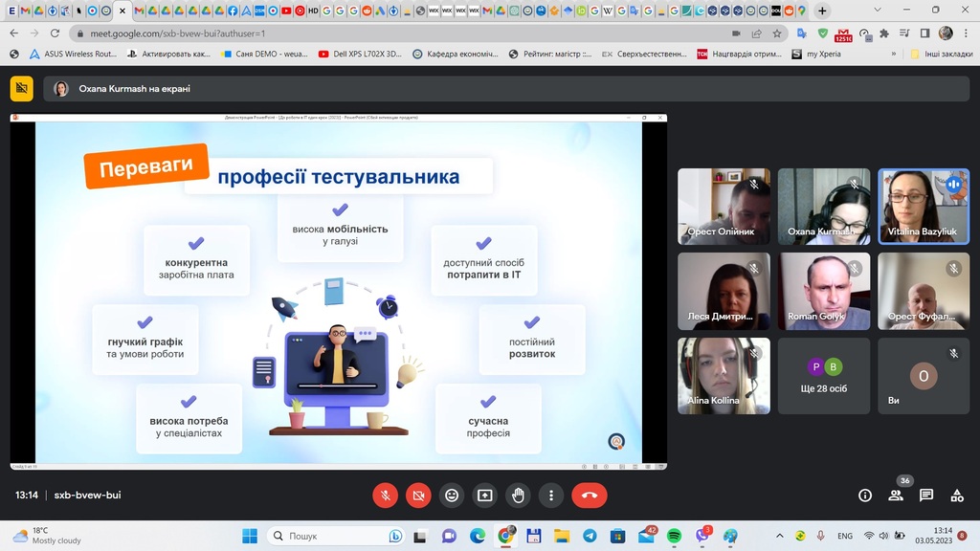The width and height of the screenshot is (980, 551).
Task: Open a new browser tab
Action: (822, 11)
